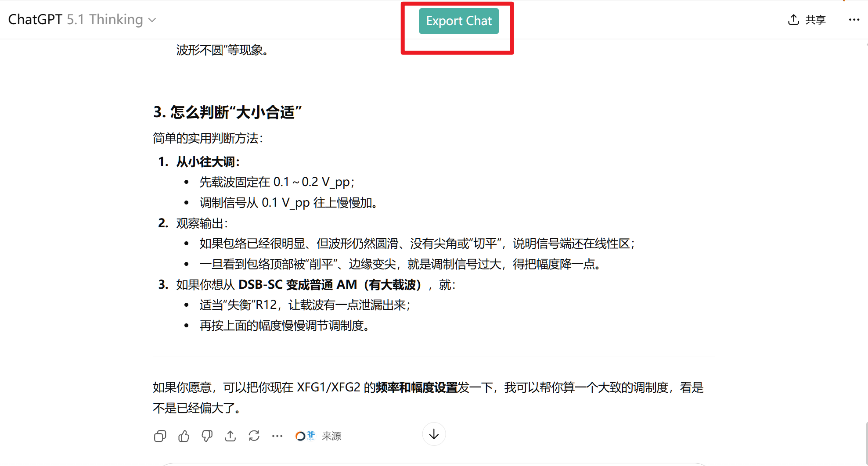Click the blue RF waveform source favicon

point(310,436)
